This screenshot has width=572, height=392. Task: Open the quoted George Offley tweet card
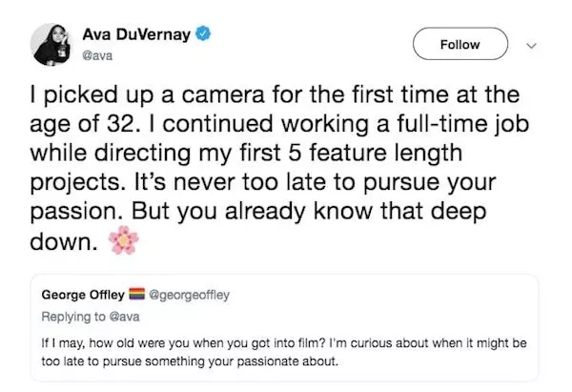click(x=284, y=328)
